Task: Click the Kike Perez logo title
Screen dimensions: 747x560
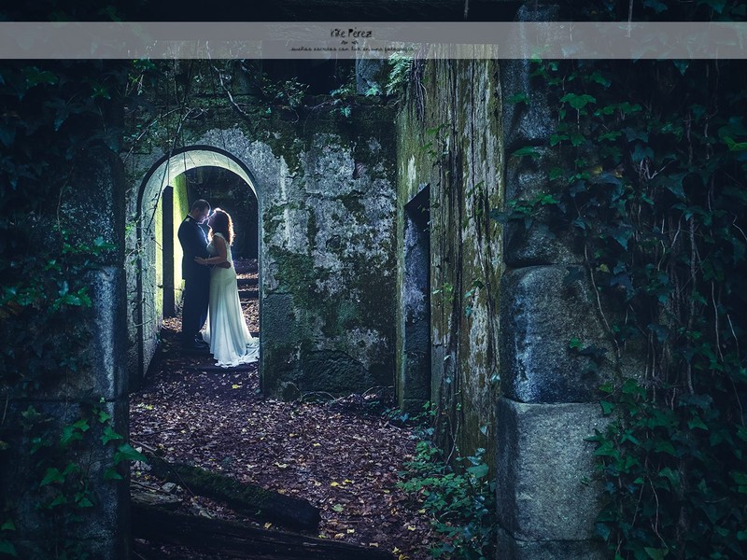Action: pos(351,33)
